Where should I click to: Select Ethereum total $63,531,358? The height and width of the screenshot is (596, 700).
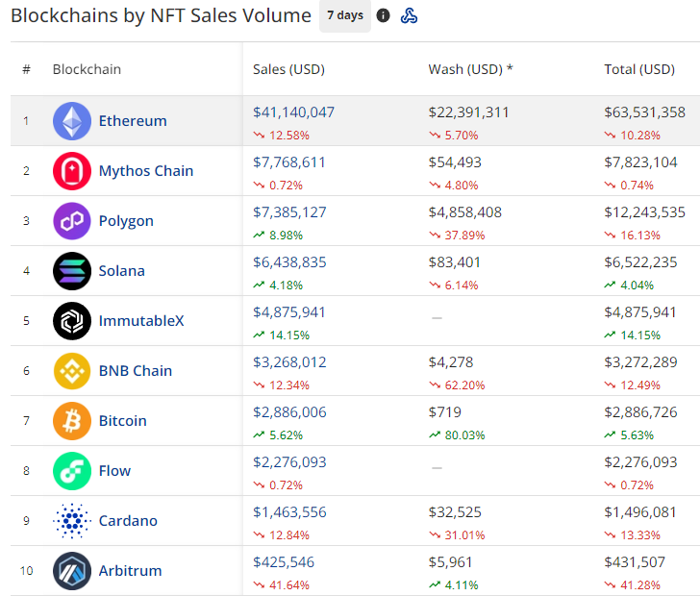[644, 112]
